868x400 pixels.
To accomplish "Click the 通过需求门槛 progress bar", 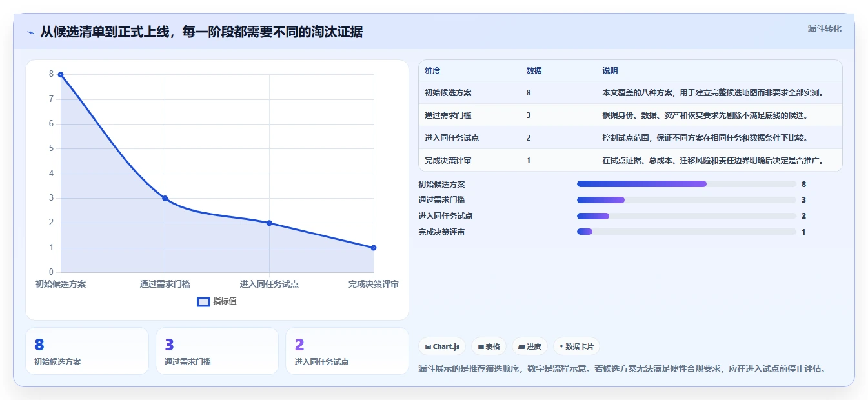I will [x=687, y=200].
